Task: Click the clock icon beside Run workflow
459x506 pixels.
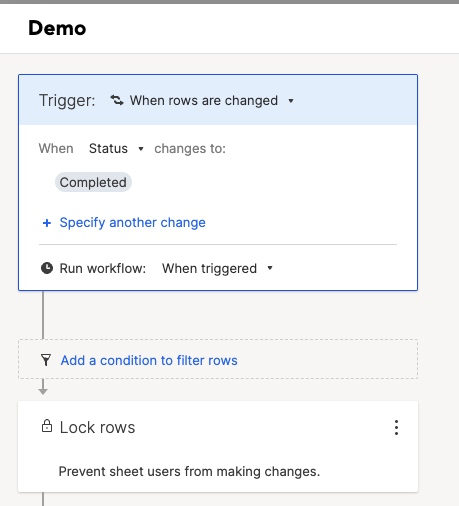Action: coord(47,268)
